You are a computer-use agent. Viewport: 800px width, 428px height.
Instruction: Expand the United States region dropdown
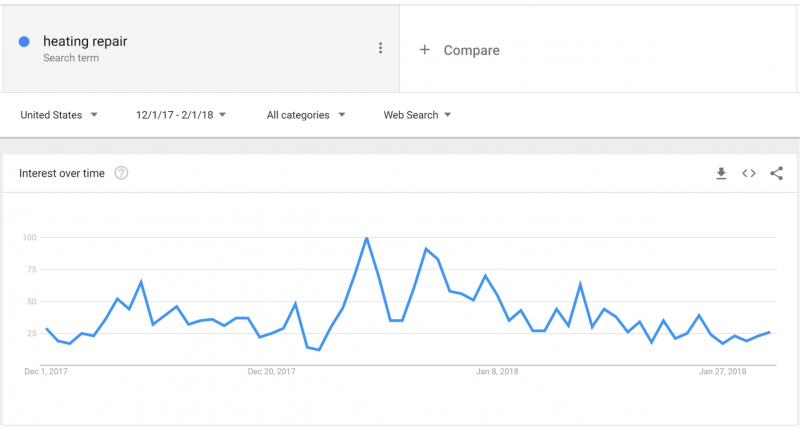[x=59, y=115]
